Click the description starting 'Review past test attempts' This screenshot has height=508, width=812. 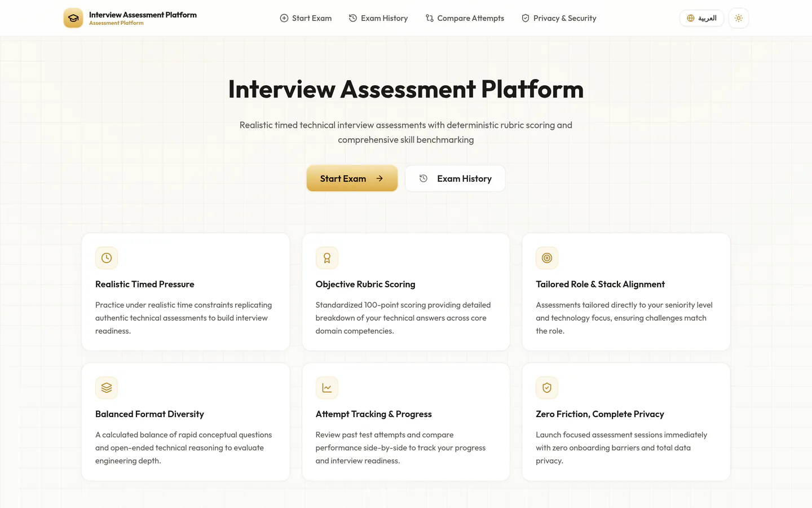(400, 448)
